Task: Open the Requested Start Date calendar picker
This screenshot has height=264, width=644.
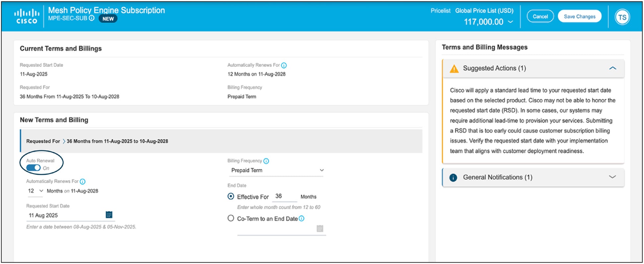Action: click(x=109, y=215)
